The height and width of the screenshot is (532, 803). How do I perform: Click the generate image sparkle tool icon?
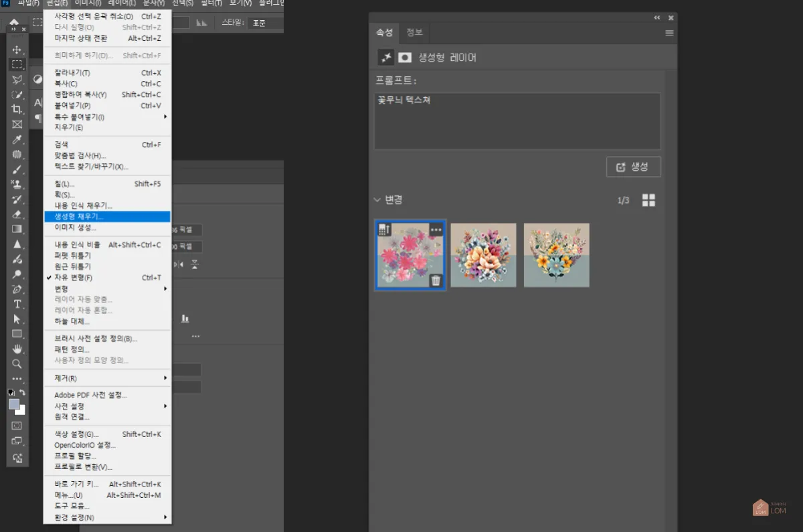[x=17, y=458]
